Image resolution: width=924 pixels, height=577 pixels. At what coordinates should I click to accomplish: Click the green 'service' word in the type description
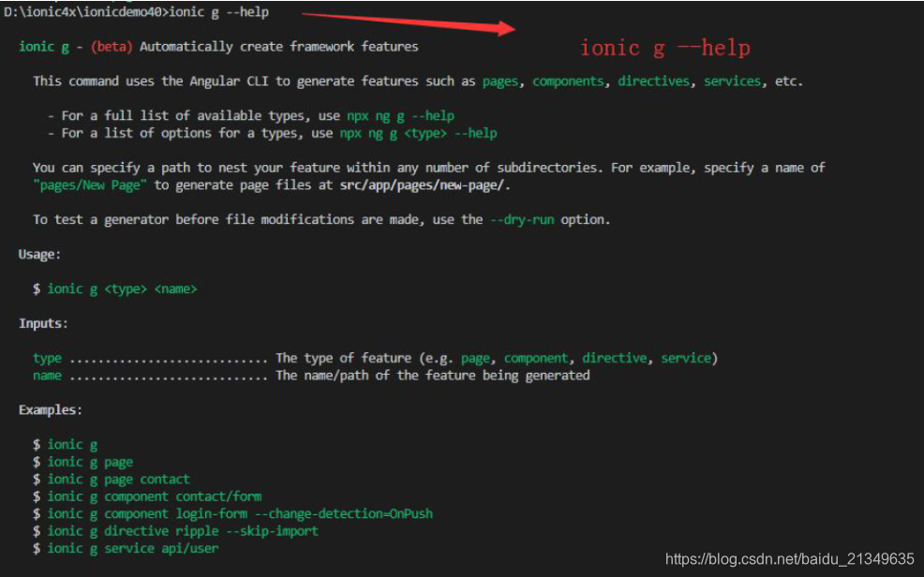[686, 358]
